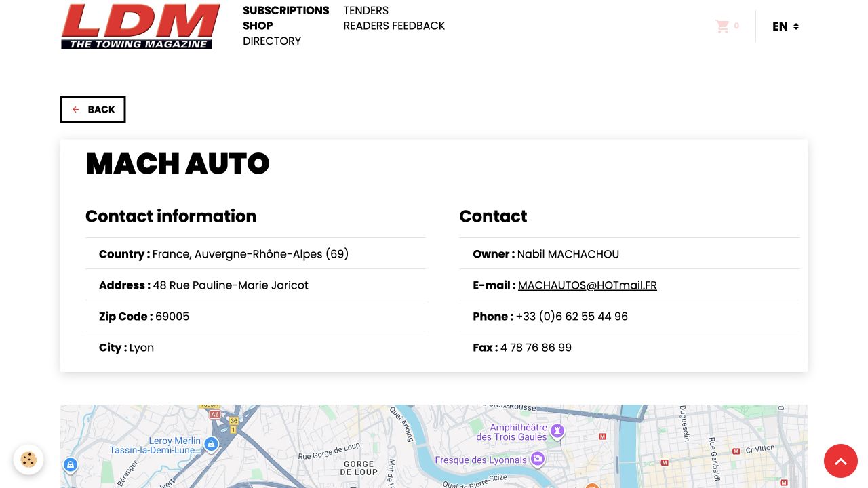This screenshot has height=488, width=868.
Task: Open the EN language dropdown
Action: 785,26
